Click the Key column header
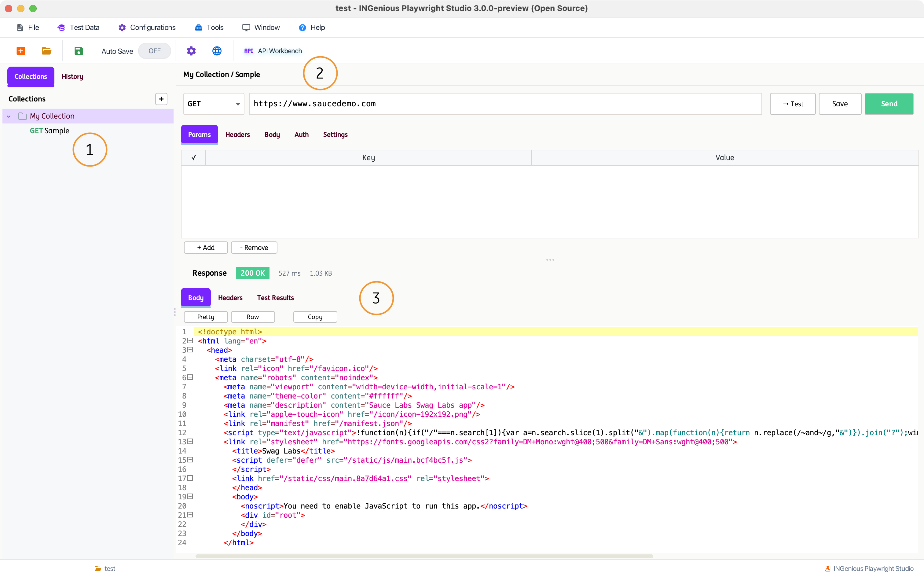924x577 pixels. pyautogui.click(x=369, y=157)
